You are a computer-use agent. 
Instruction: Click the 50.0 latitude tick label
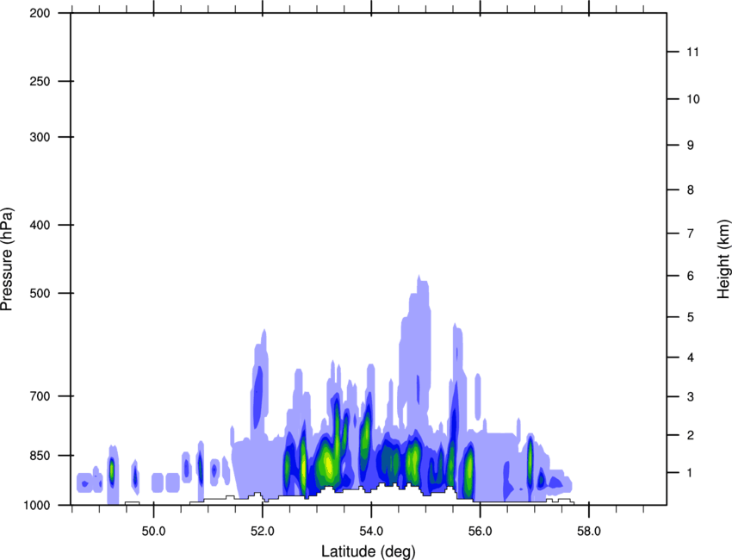[x=153, y=532]
